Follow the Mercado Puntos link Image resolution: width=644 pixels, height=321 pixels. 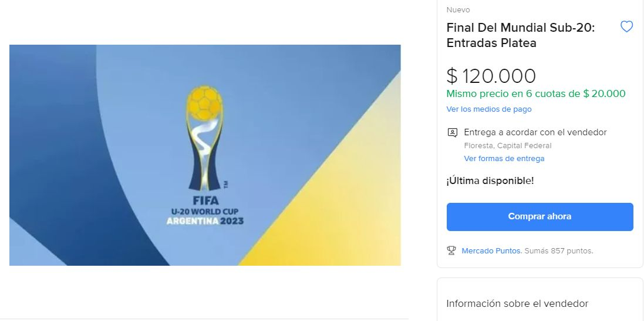[491, 251]
